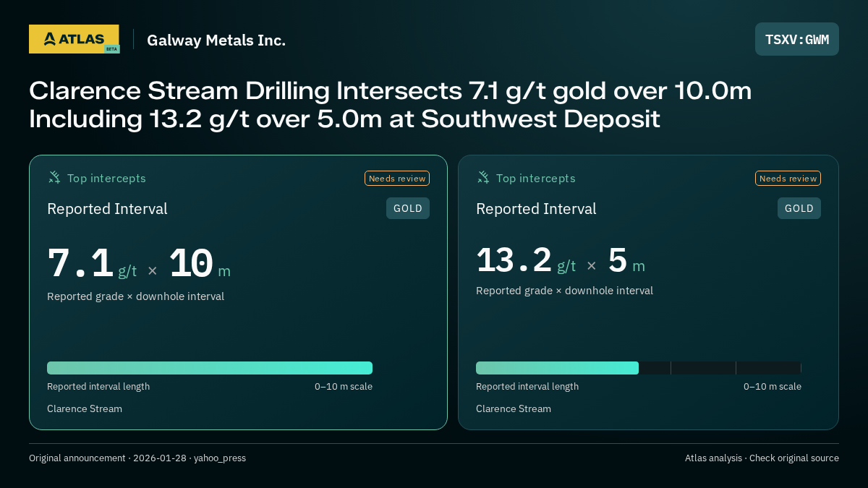Image resolution: width=868 pixels, height=488 pixels.
Task: Click 'Atlas analysis · Check original source' text
Action: [x=762, y=458]
